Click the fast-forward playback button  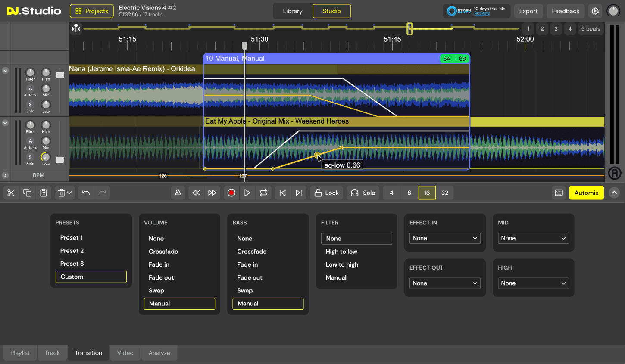(212, 193)
